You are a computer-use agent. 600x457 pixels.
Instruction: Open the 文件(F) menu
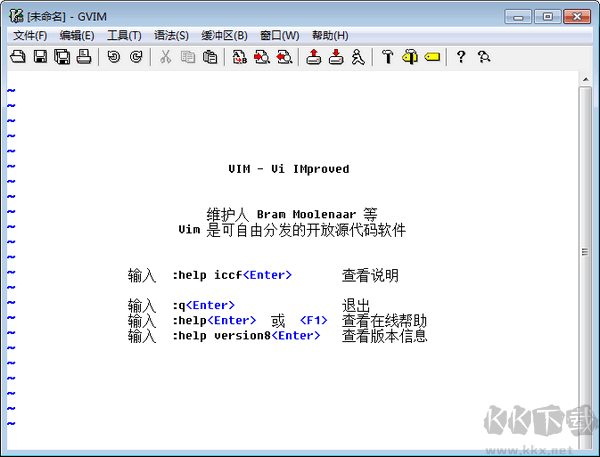[x=30, y=36]
